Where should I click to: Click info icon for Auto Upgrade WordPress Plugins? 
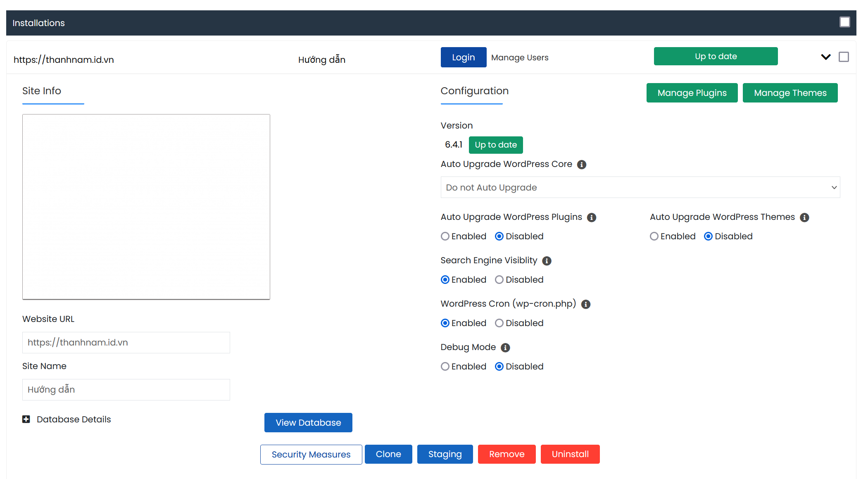coord(592,217)
